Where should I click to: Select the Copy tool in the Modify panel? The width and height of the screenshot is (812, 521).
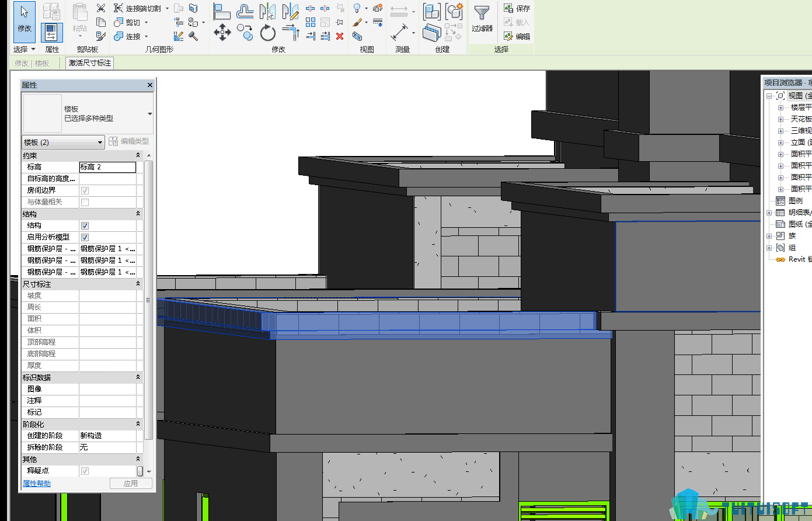[245, 32]
